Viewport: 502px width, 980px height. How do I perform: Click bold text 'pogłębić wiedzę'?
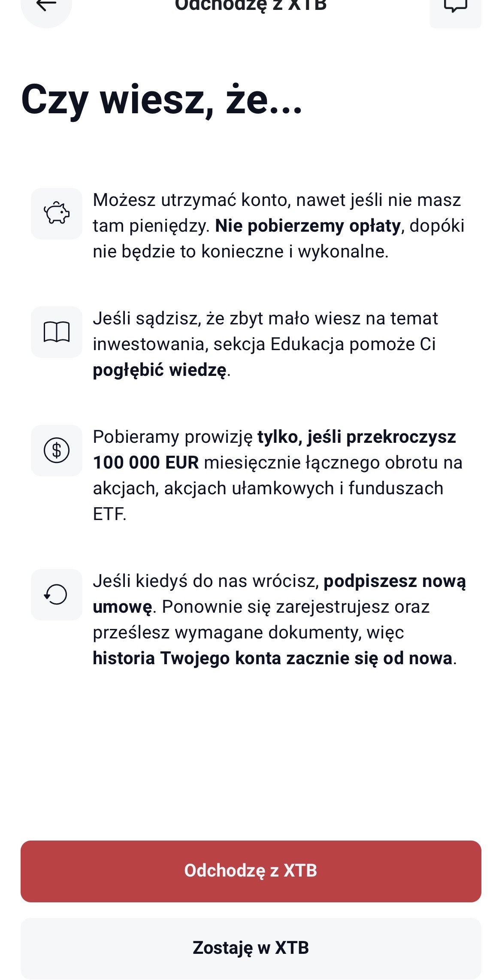[x=160, y=370]
